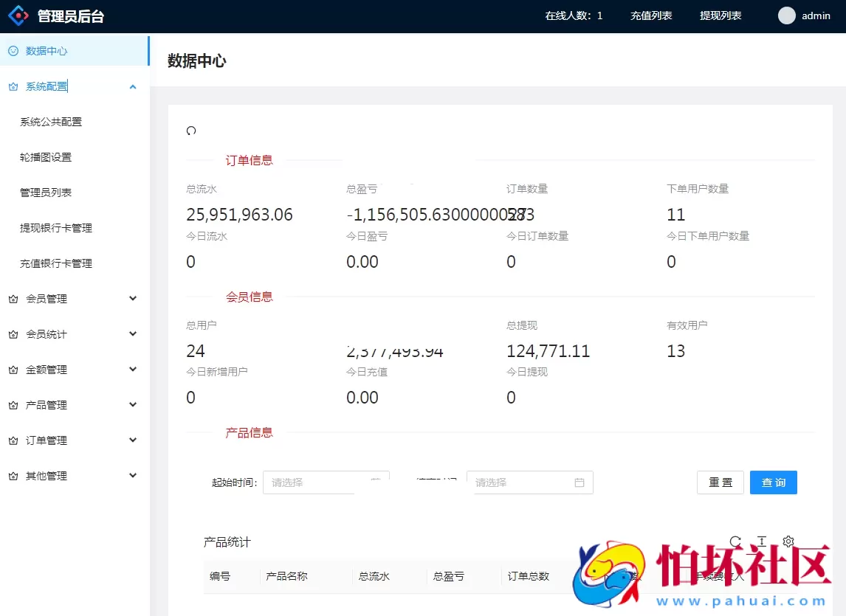Click the 起始时间 date input field
Image resolution: width=846 pixels, height=616 pixels.
[317, 482]
